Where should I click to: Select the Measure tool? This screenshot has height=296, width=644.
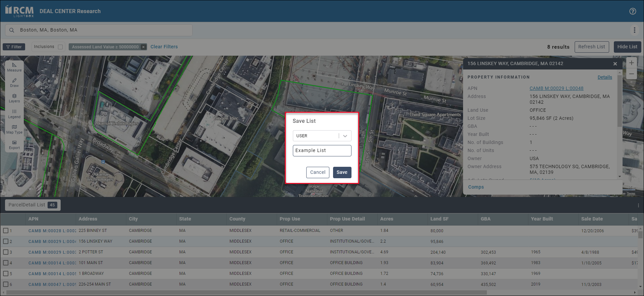click(14, 67)
